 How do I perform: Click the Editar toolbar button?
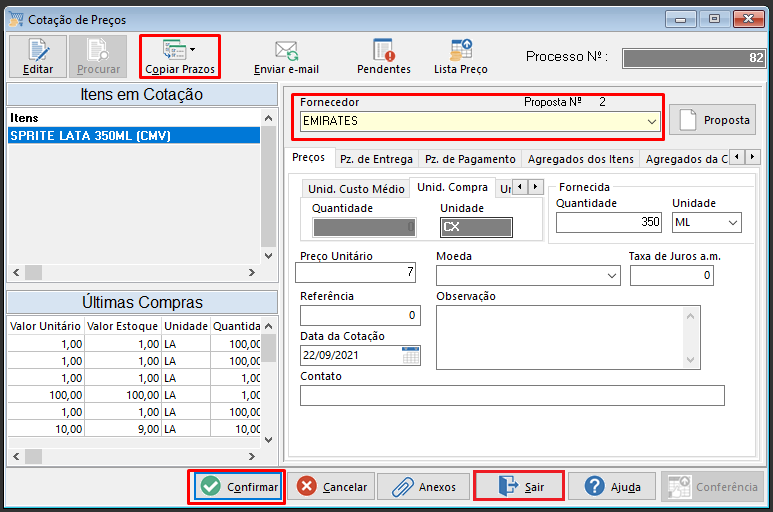pyautogui.click(x=37, y=56)
